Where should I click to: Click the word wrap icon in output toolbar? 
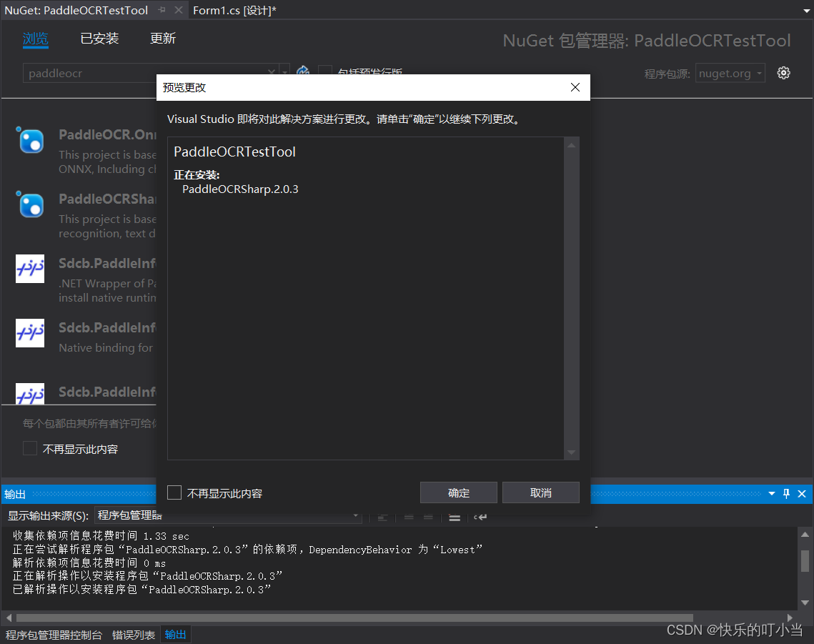(x=480, y=517)
